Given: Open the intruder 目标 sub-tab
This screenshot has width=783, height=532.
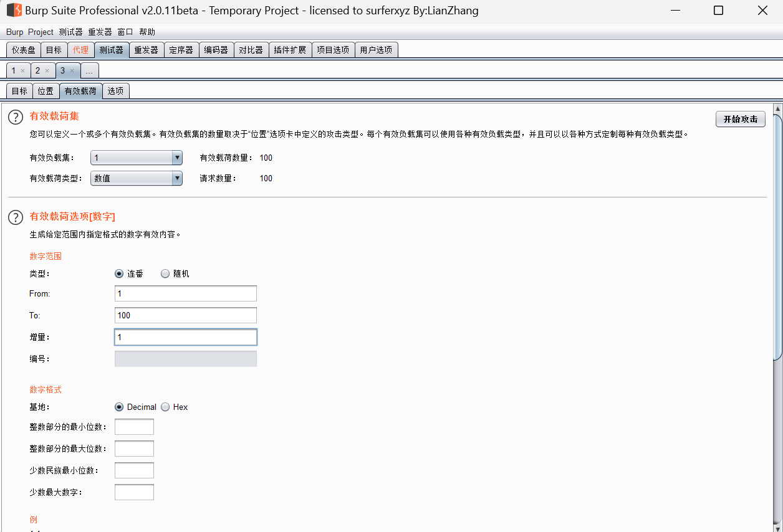Looking at the screenshot, I should coord(19,91).
